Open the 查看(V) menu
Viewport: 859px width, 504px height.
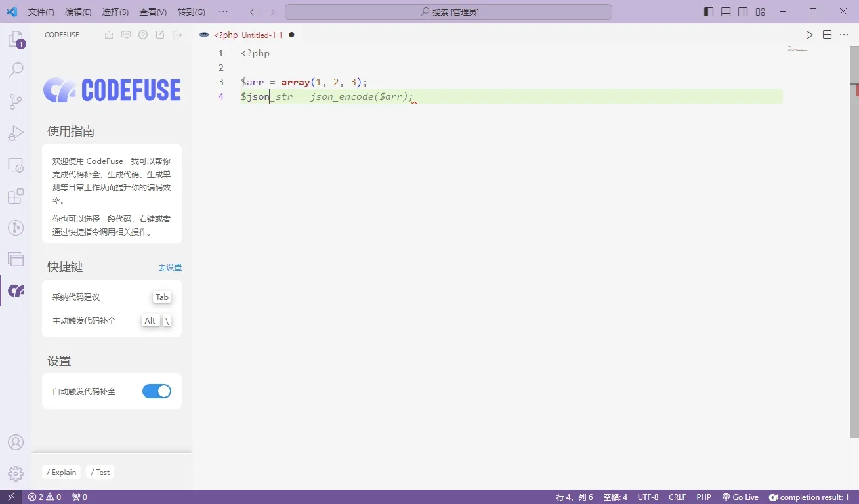pos(153,12)
